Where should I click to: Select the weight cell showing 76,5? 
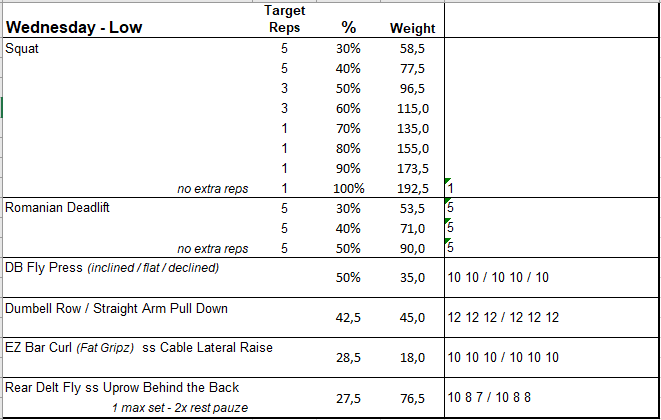(x=412, y=397)
